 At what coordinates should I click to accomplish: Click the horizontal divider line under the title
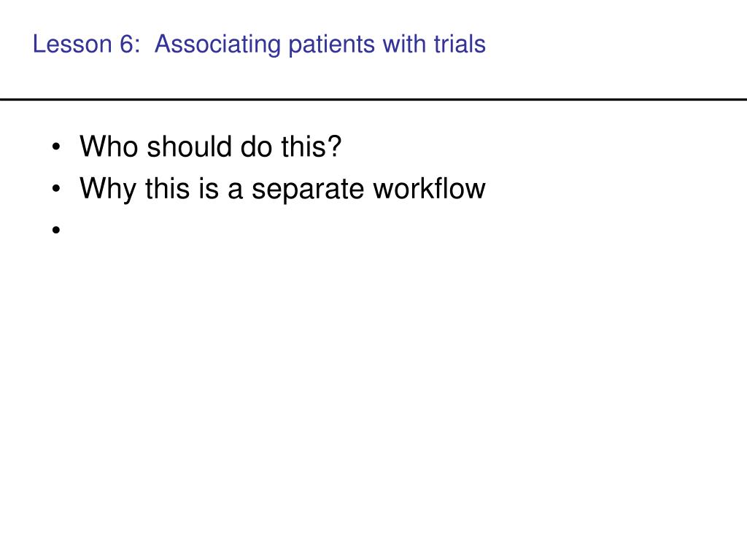tap(373, 99)
